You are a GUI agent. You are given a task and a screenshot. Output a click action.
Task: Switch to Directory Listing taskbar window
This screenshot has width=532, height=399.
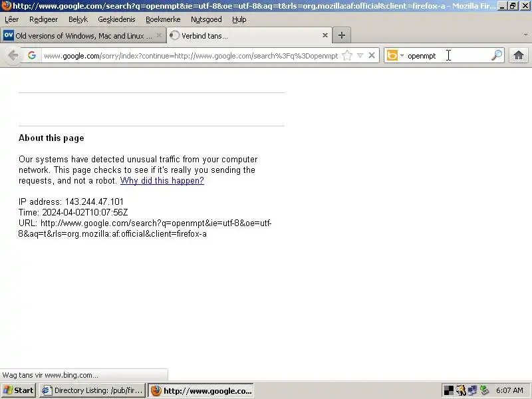92,390
